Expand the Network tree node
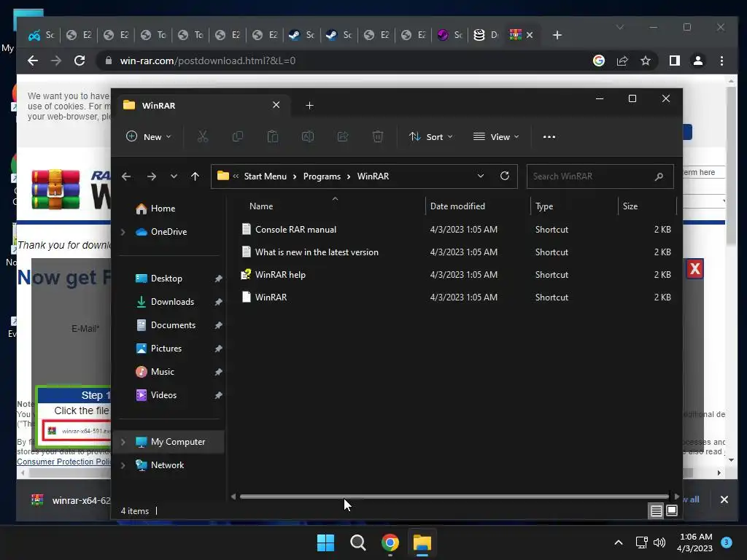 pos(123,465)
